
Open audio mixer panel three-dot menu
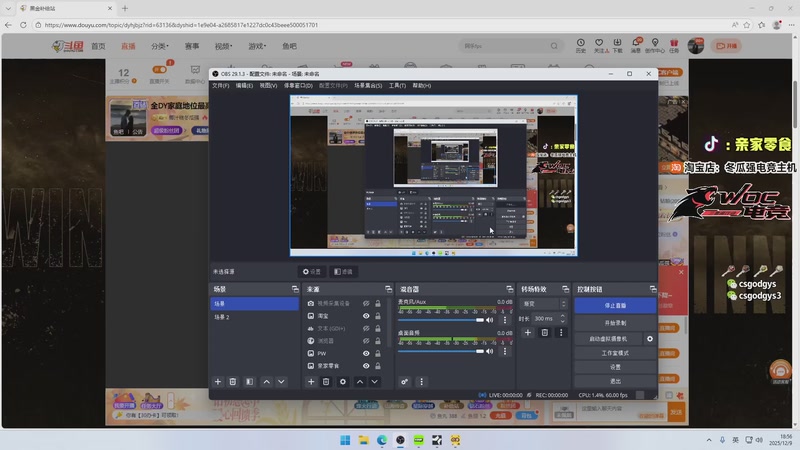pyautogui.click(x=421, y=382)
